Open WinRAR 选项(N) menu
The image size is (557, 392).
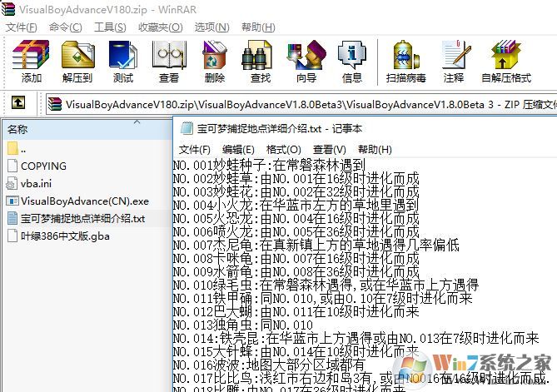coord(211,27)
